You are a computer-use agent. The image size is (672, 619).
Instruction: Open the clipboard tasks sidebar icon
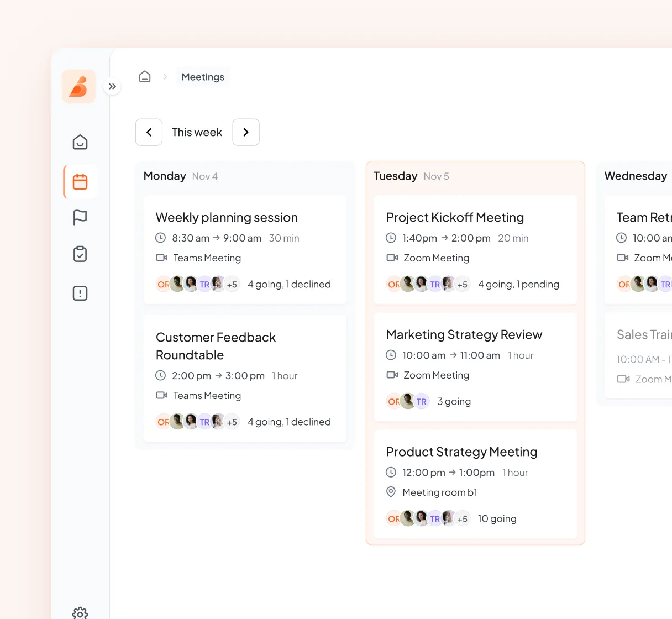tap(80, 254)
